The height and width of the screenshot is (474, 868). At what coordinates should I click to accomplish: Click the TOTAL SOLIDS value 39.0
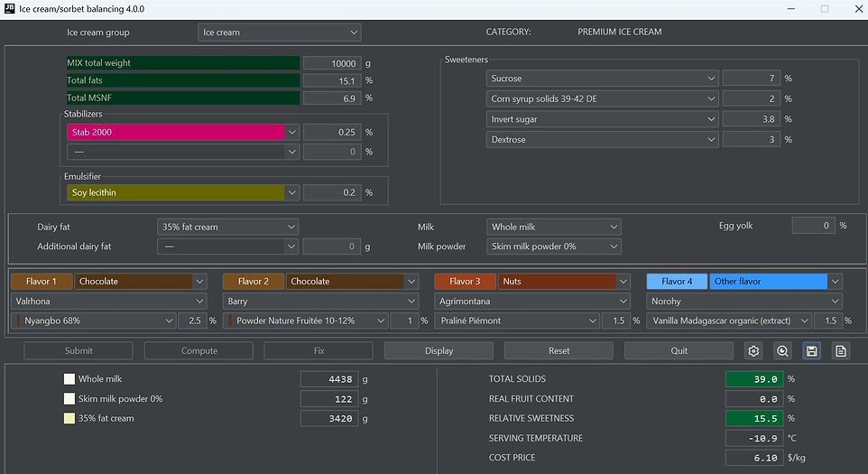(x=754, y=379)
